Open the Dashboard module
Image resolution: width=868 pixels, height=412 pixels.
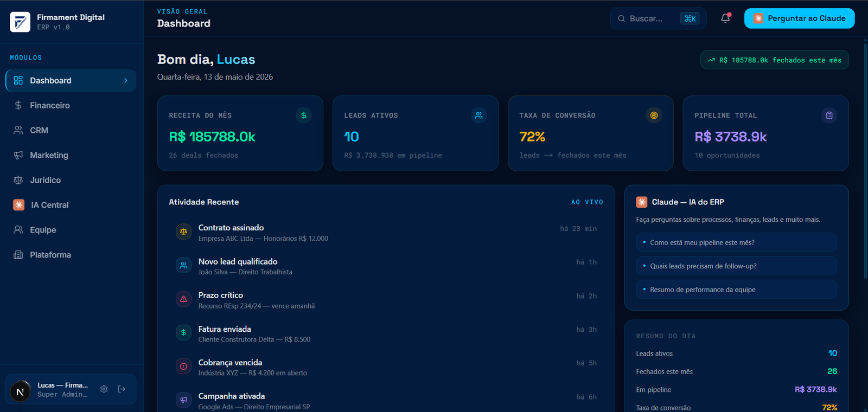pyautogui.click(x=71, y=80)
